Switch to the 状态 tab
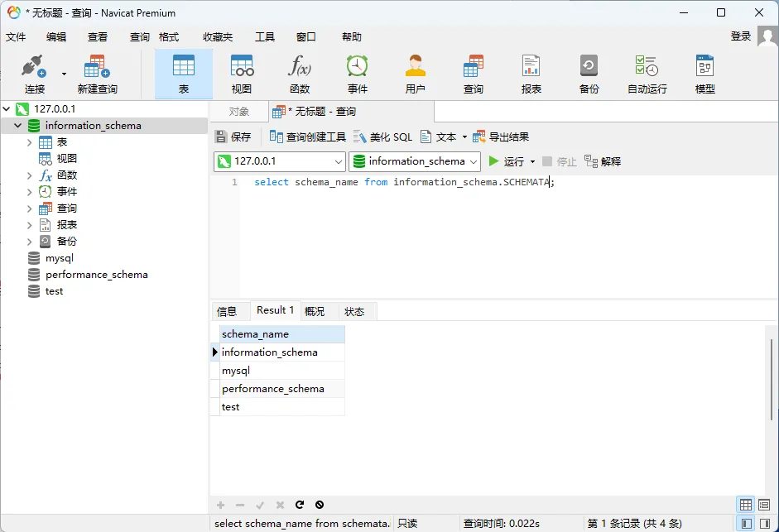The image size is (779, 532). click(x=354, y=312)
